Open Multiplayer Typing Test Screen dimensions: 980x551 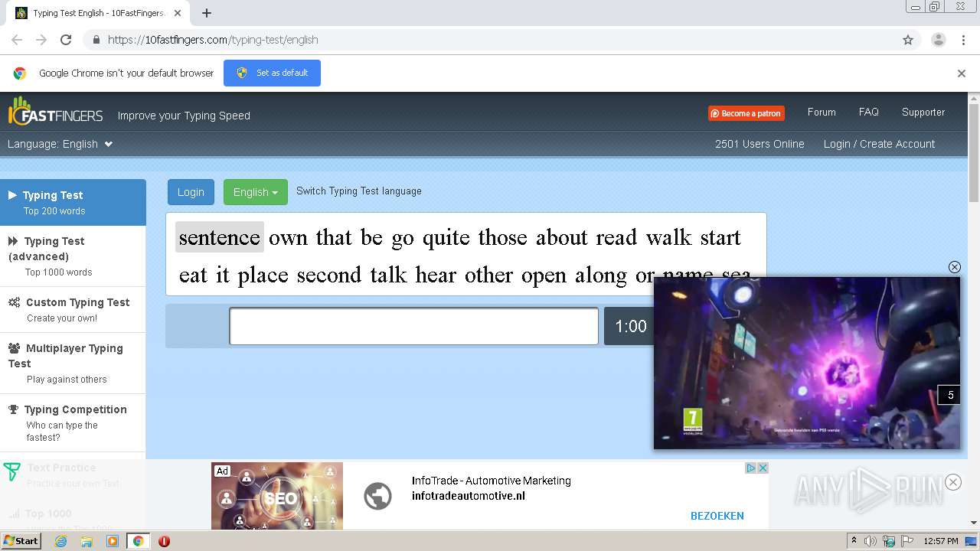[73, 364]
